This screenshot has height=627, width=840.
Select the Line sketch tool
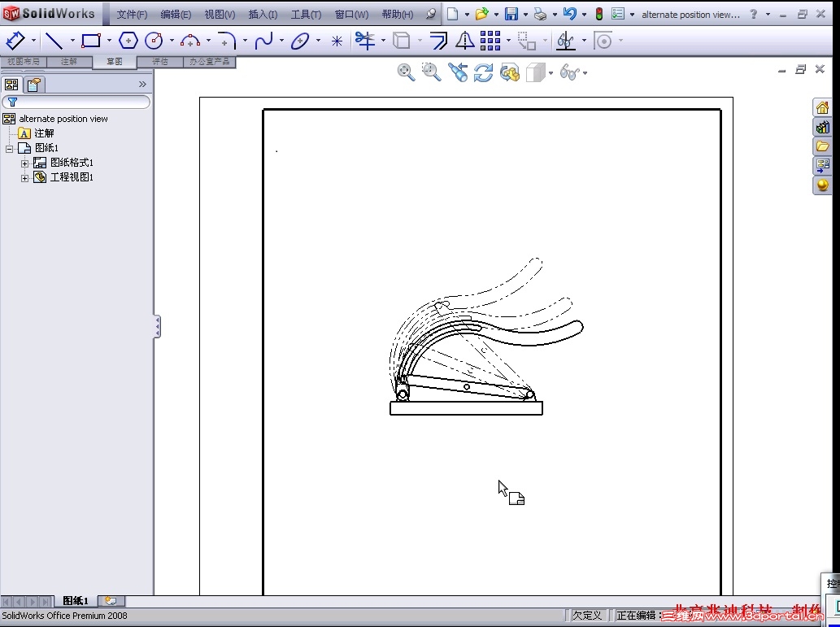click(54, 41)
